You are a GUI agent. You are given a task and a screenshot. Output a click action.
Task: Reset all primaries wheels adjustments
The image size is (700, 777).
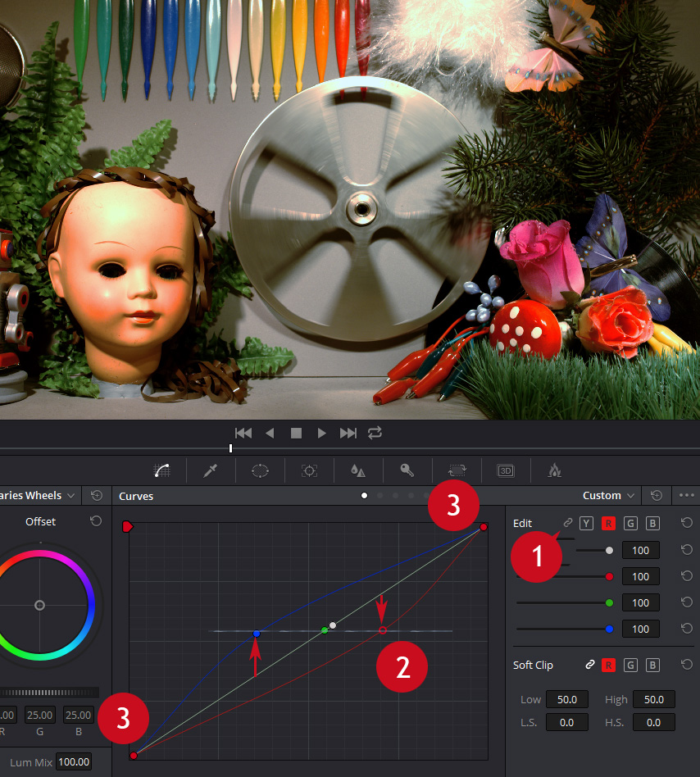pos(97,496)
